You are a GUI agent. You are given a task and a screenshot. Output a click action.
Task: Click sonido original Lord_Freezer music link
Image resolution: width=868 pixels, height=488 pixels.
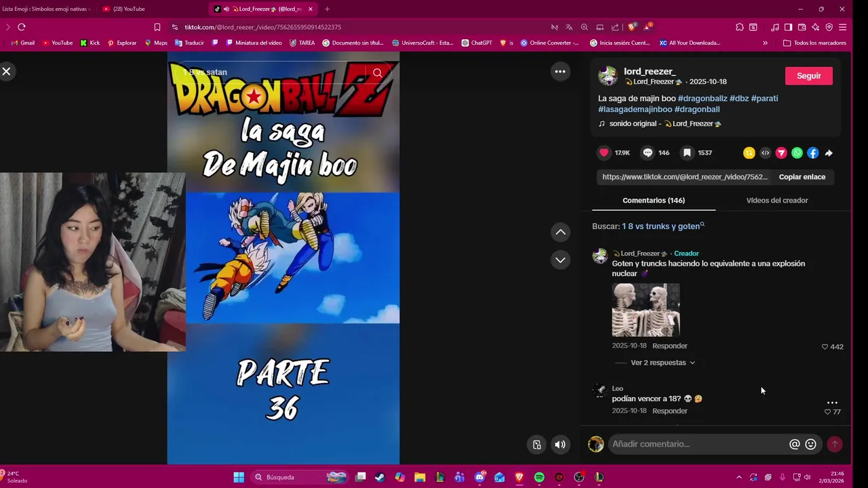(x=660, y=123)
